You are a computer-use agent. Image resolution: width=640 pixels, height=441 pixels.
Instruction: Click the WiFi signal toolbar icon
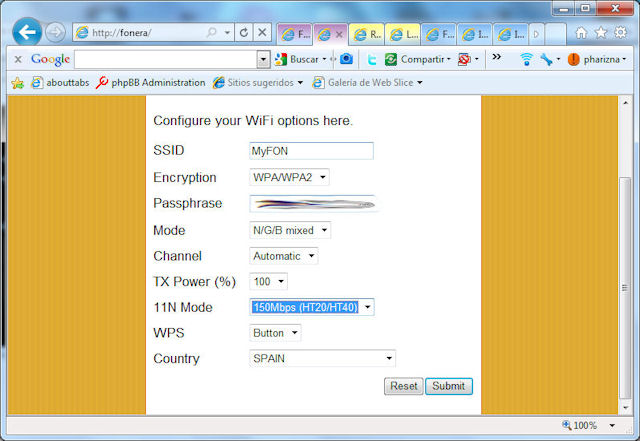click(x=526, y=60)
